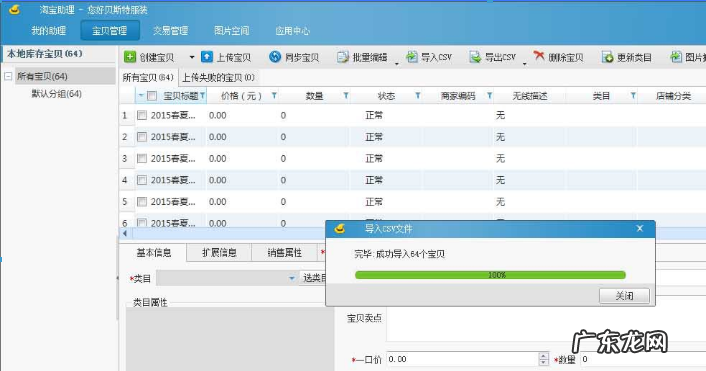Open the 类目 combo box dropdown
The image size is (706, 371).
point(291,278)
